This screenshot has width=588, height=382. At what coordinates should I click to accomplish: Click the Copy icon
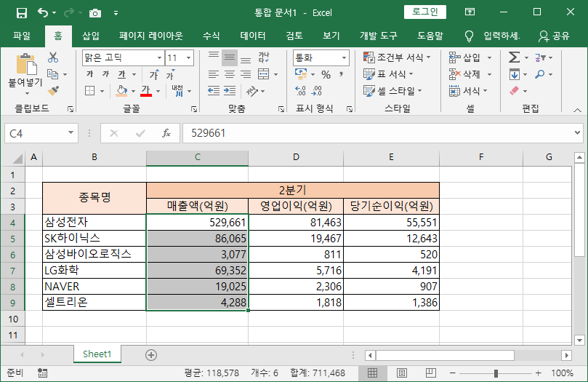click(x=52, y=74)
